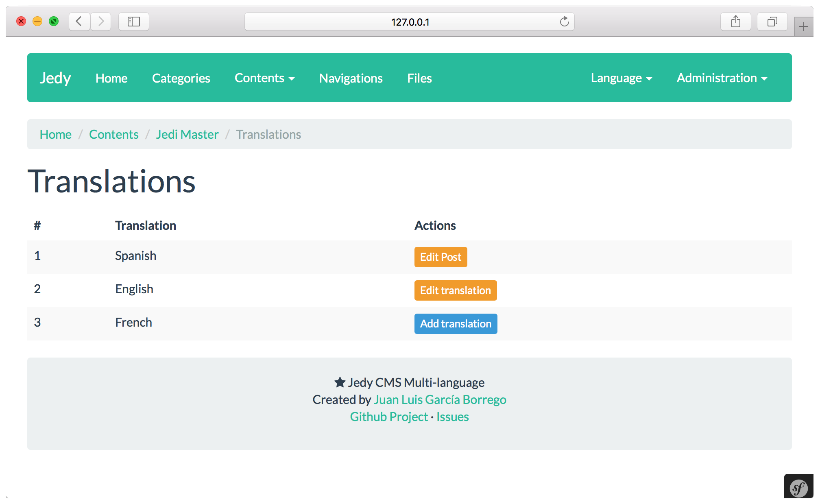
Task: Open the Symfony debug toolbar icon
Action: [x=798, y=488]
